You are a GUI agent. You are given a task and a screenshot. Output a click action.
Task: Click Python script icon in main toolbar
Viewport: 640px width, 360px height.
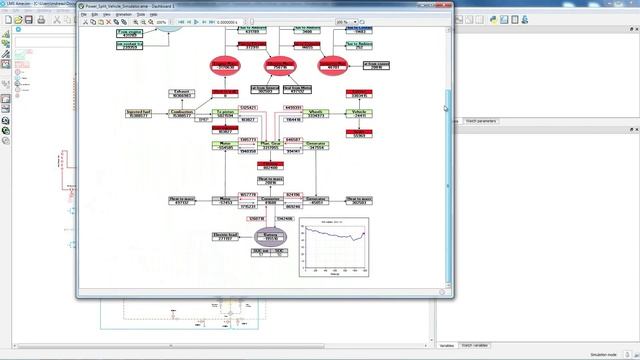tap(494, 20)
